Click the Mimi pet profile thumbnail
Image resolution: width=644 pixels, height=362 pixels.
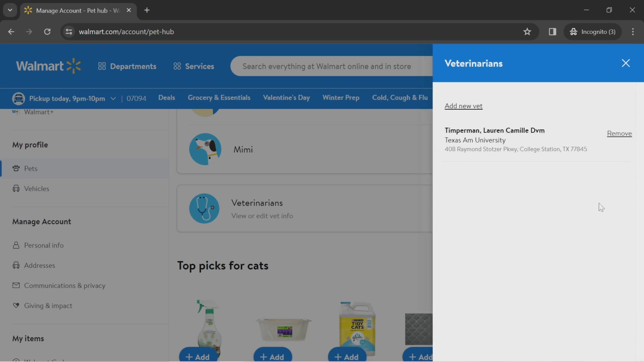(x=205, y=149)
